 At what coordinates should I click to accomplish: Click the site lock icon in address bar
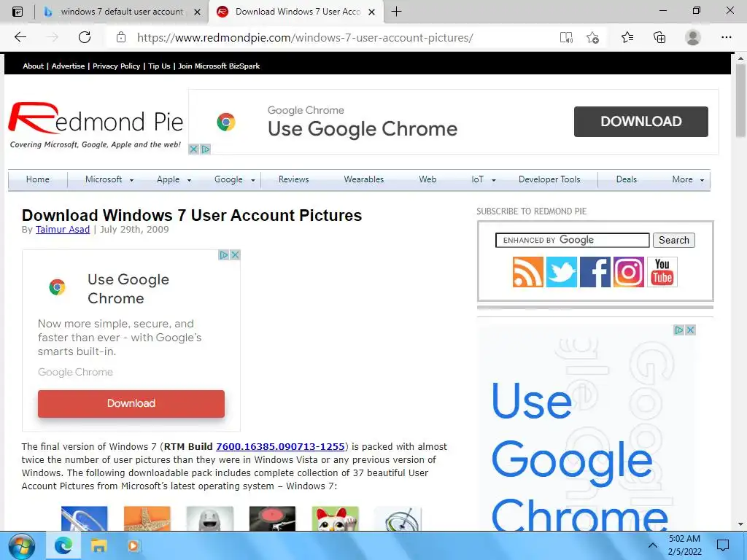coord(121,37)
